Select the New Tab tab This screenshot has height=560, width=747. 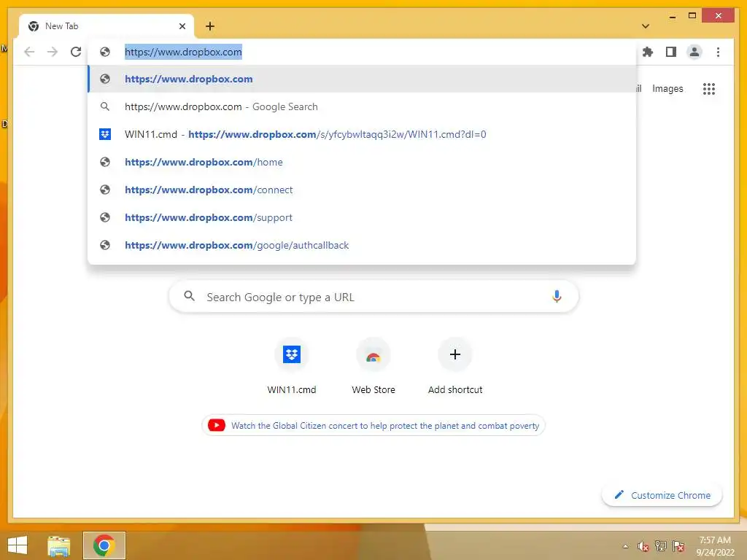tap(107, 26)
